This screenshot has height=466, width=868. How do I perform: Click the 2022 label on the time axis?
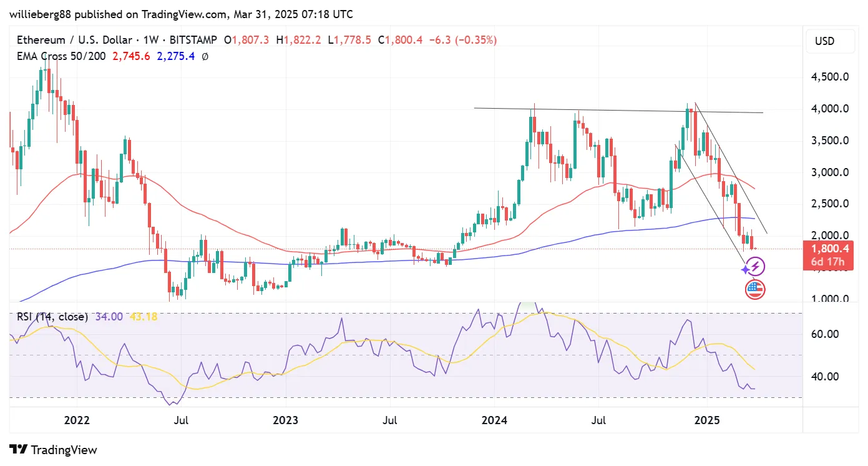point(77,420)
